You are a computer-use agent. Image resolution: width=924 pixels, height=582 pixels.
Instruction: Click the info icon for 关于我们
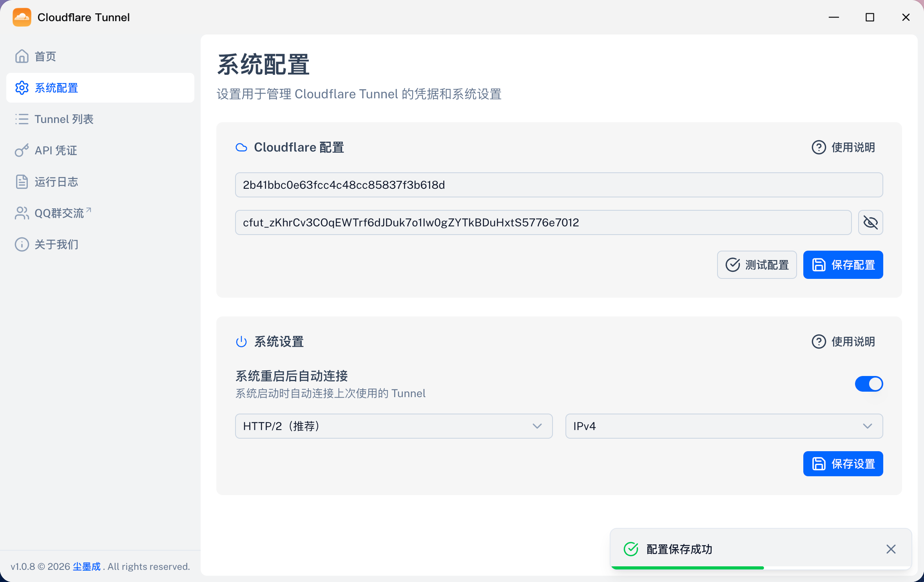tap(22, 244)
